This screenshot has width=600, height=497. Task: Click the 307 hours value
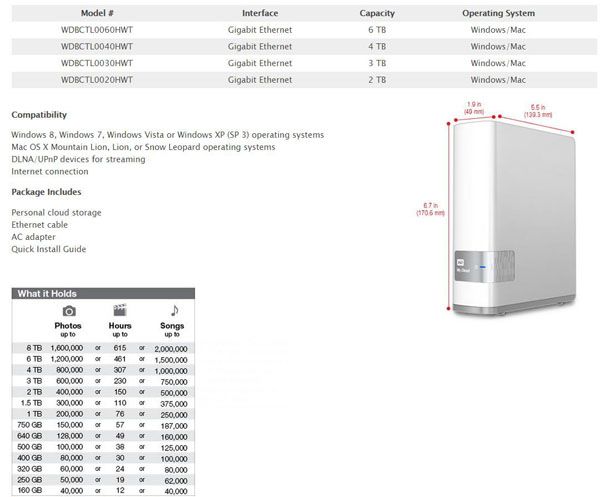(x=120, y=370)
